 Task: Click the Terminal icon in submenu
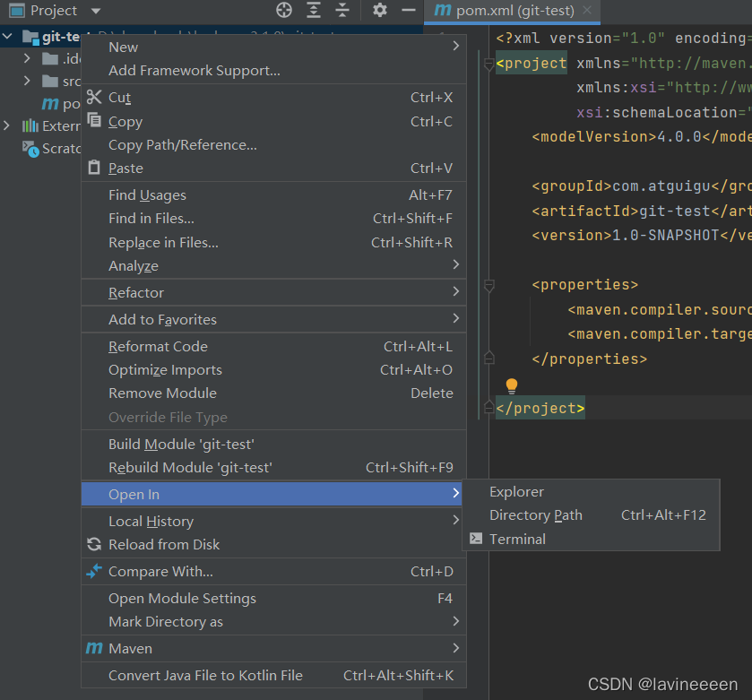(x=476, y=539)
